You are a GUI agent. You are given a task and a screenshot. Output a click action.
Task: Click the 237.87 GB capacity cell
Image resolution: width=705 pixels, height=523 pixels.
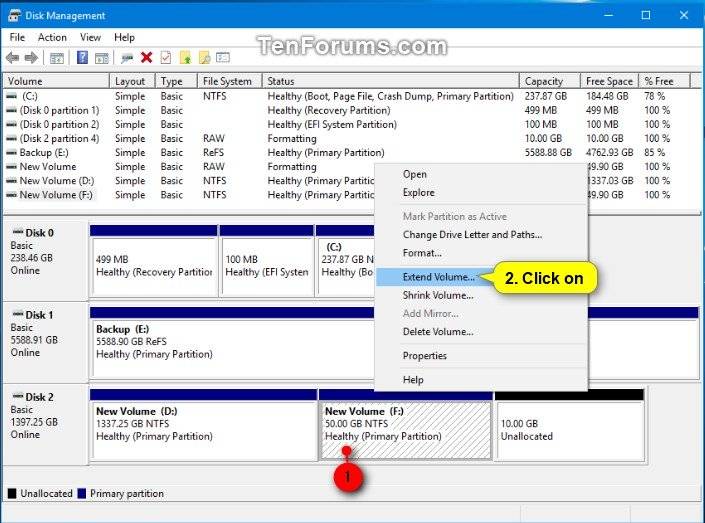[x=546, y=96]
